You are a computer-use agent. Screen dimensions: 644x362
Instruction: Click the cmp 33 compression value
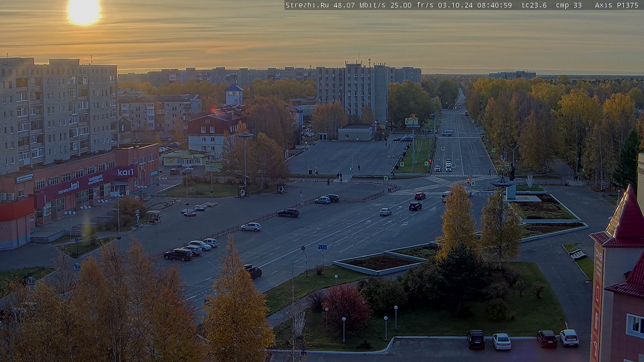click(x=569, y=5)
